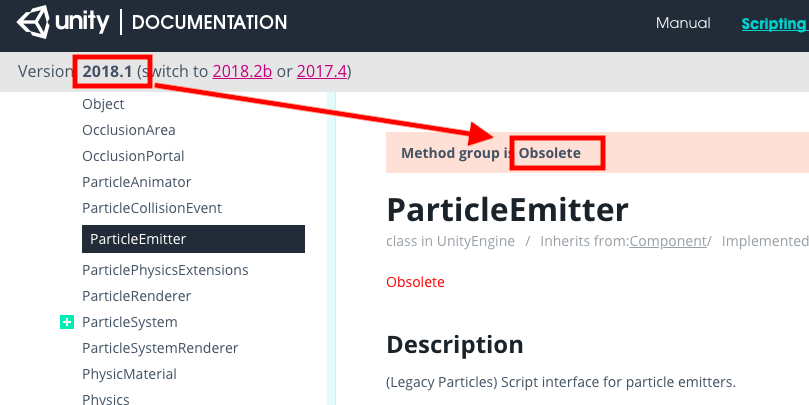This screenshot has width=809, height=405.
Task: Switch to the Scripting API tab
Action: click(775, 24)
